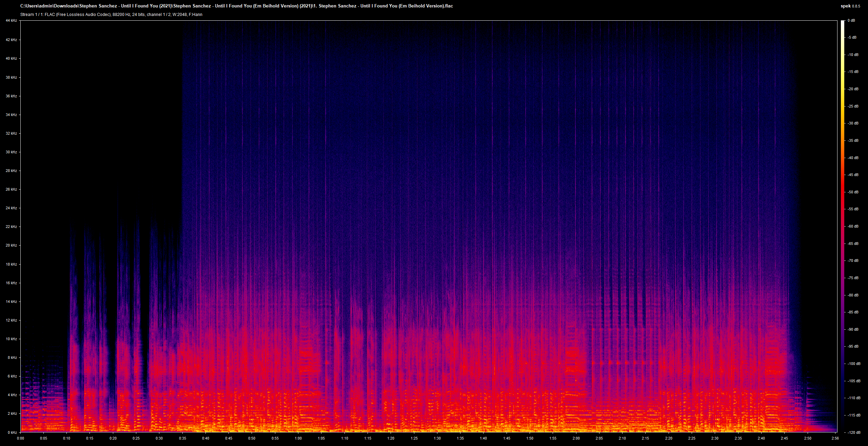Click the -20 dB level scale label
Image resolution: width=868 pixels, height=446 pixels.
point(853,89)
